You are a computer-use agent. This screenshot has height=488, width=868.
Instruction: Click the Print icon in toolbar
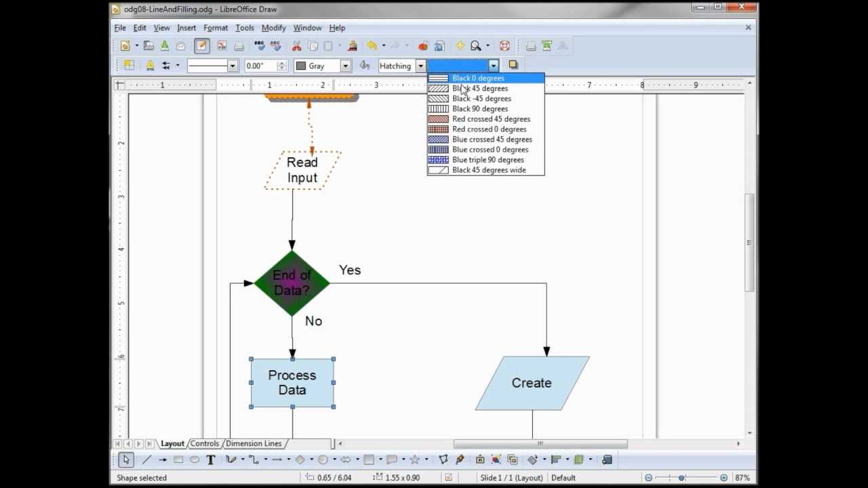click(x=239, y=46)
